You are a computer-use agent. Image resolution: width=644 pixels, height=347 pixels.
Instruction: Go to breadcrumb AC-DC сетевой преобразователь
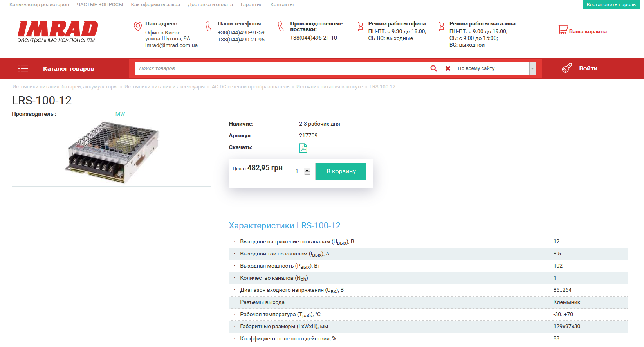pos(251,87)
